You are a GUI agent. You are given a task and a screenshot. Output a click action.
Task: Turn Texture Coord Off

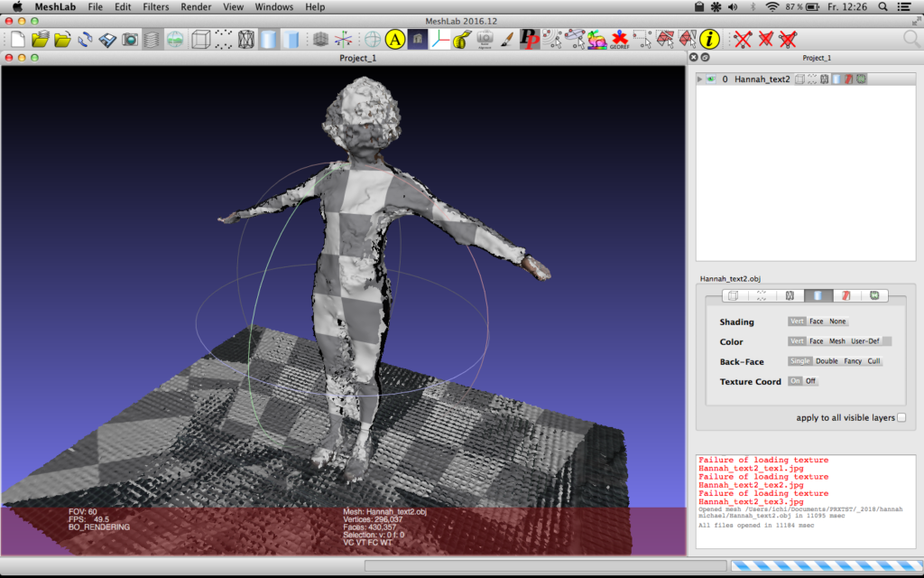click(x=811, y=381)
